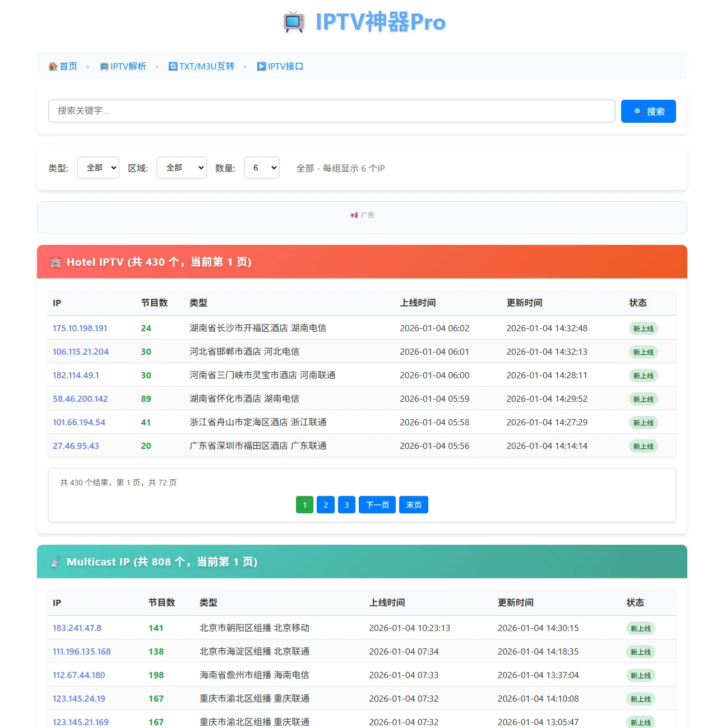Click the conversion icon beside TXT/M3U互转
Screen dimensions: 717x728
pos(172,66)
